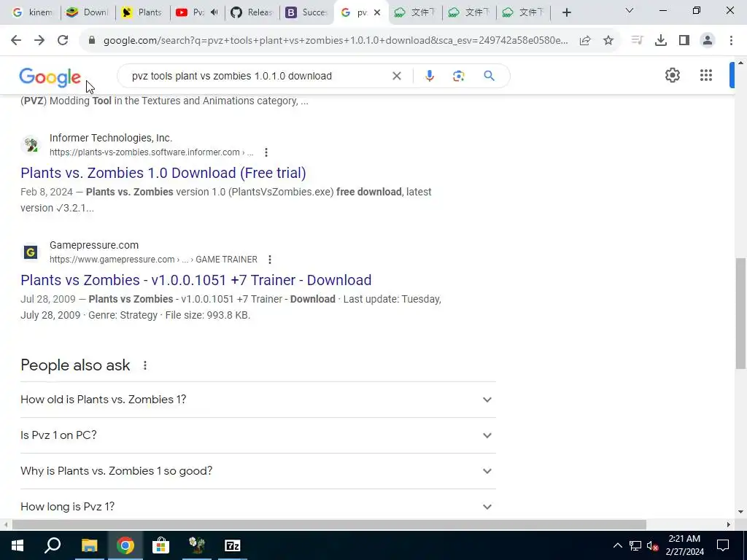747x560 pixels.
Task: Submit search with the magnifier icon
Action: [x=489, y=76]
